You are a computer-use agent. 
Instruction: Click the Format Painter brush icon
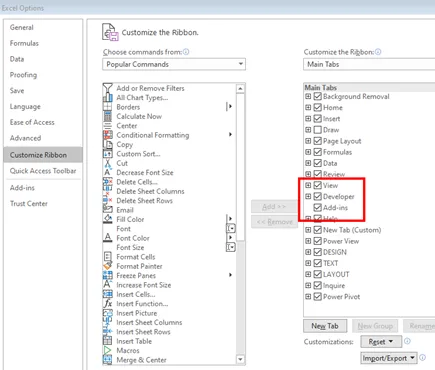click(x=108, y=266)
